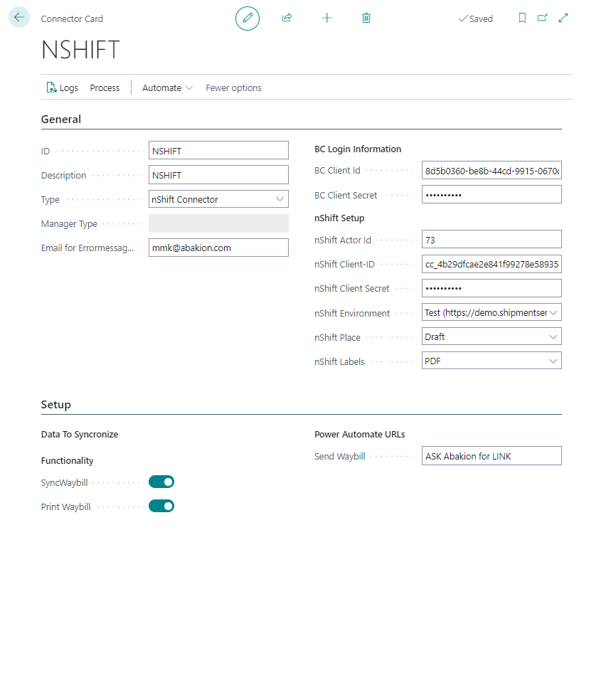Click the bookmark icon

[x=522, y=18]
